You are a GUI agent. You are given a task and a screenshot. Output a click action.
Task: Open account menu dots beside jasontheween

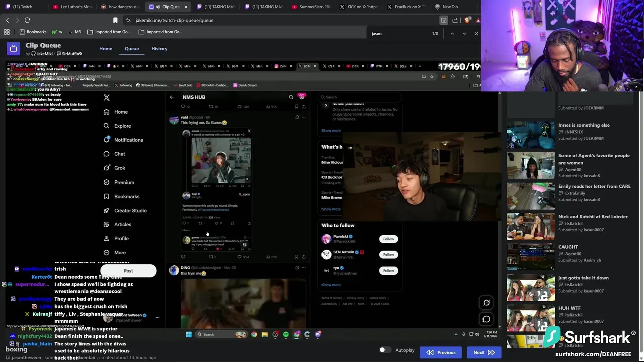[x=157, y=318]
